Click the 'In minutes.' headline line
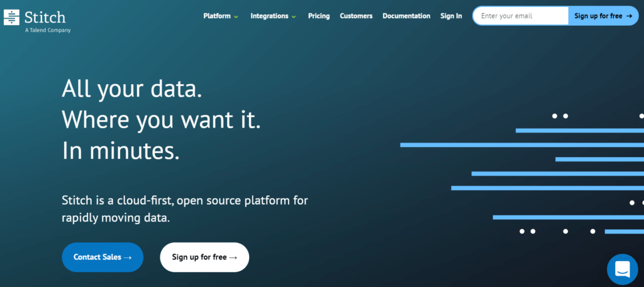The width and height of the screenshot is (644, 287). [121, 150]
